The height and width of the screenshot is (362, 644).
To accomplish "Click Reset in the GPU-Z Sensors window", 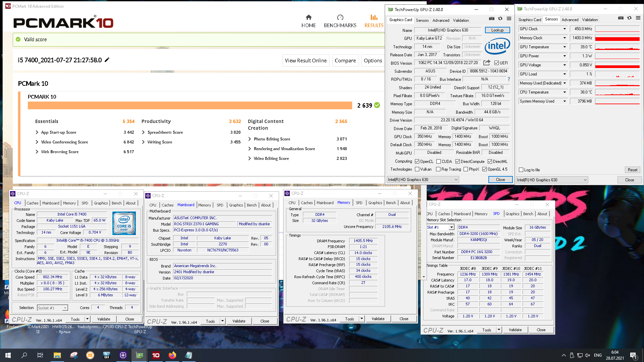I will pos(633,170).
